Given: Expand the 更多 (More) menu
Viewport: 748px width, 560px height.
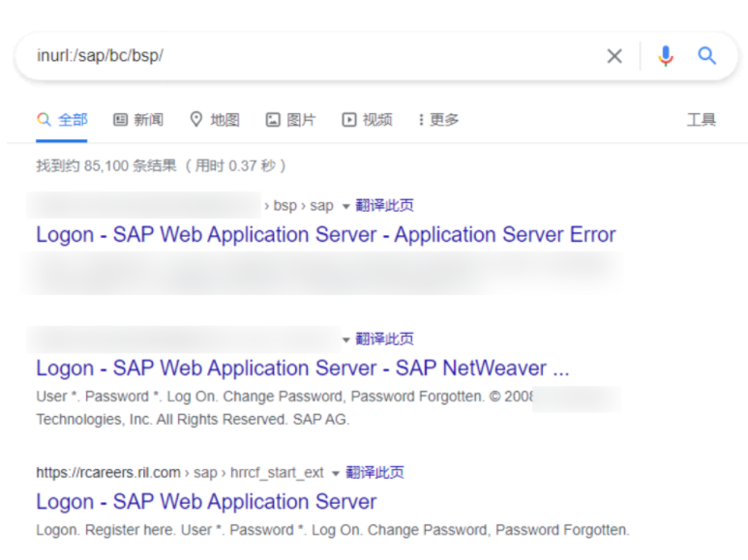Looking at the screenshot, I should (438, 120).
